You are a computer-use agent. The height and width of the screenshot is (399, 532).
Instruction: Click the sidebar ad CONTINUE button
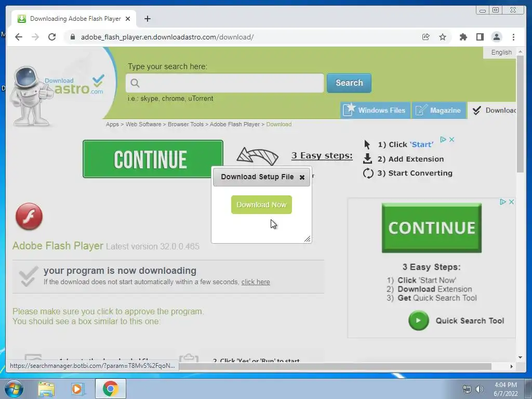tap(432, 228)
